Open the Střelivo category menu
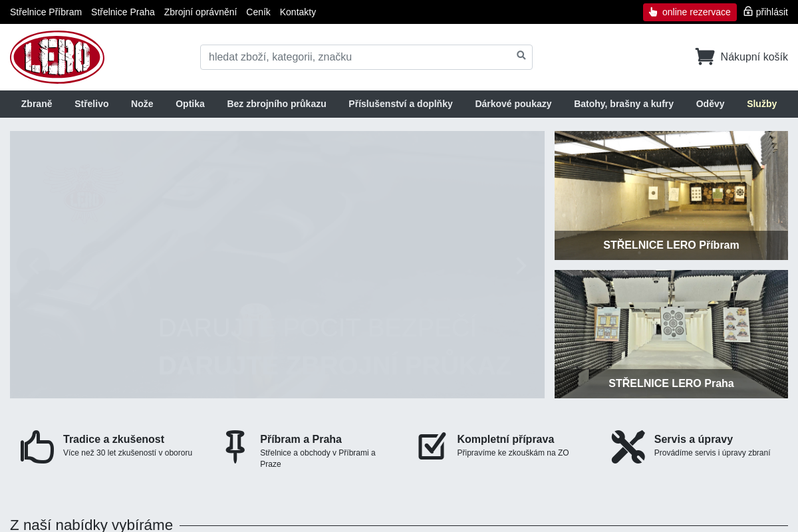Image resolution: width=798 pixels, height=532 pixels. [x=92, y=104]
